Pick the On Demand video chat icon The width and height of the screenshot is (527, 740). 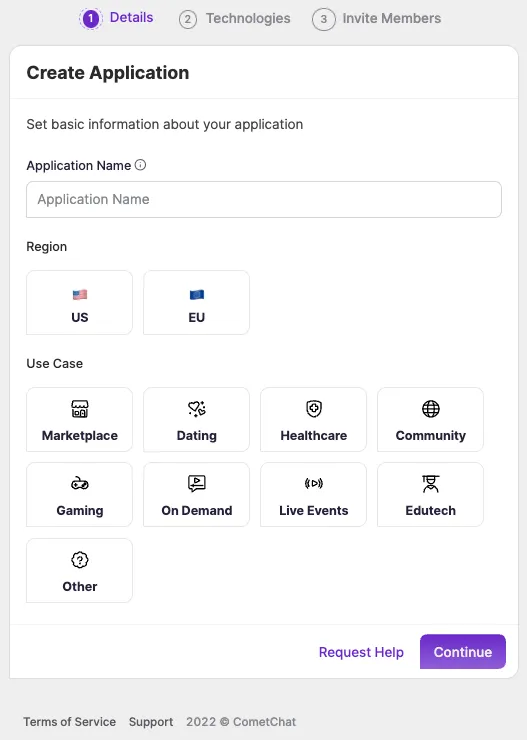tap(197, 484)
